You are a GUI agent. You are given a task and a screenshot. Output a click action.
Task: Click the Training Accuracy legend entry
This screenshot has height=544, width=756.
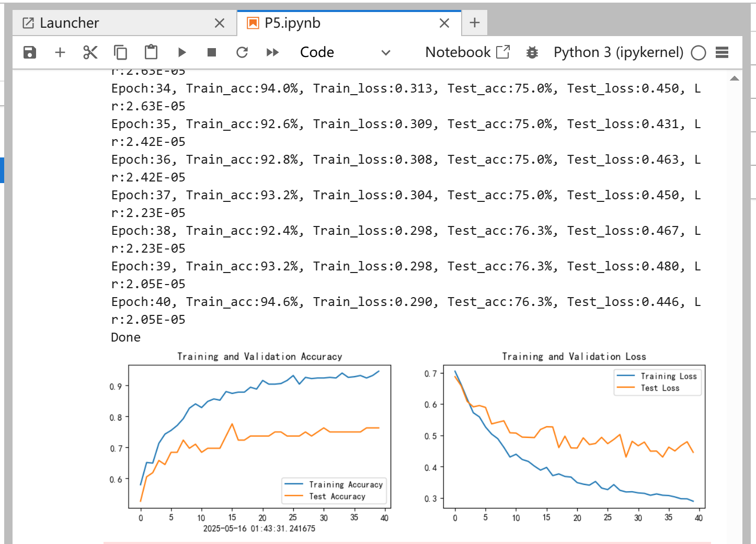(334, 484)
